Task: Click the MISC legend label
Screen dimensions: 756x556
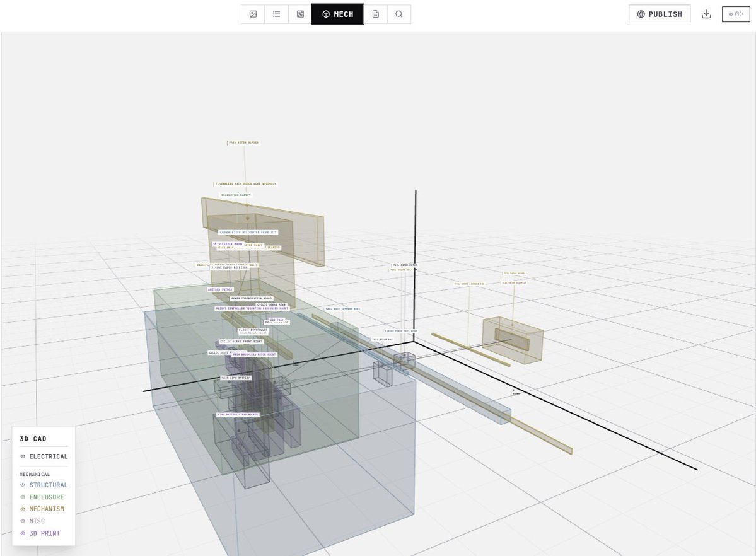Action: coord(37,521)
